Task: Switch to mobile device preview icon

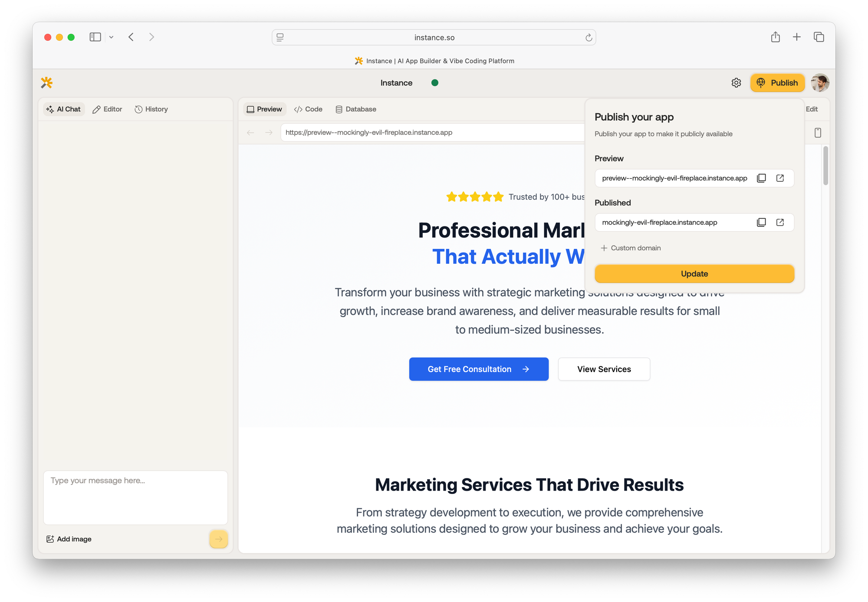Action: 818,133
